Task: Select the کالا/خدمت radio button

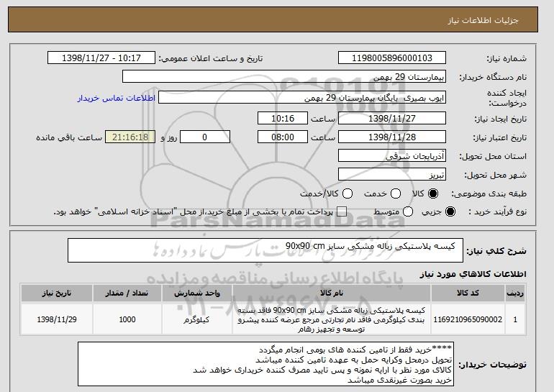Action: coord(348,193)
